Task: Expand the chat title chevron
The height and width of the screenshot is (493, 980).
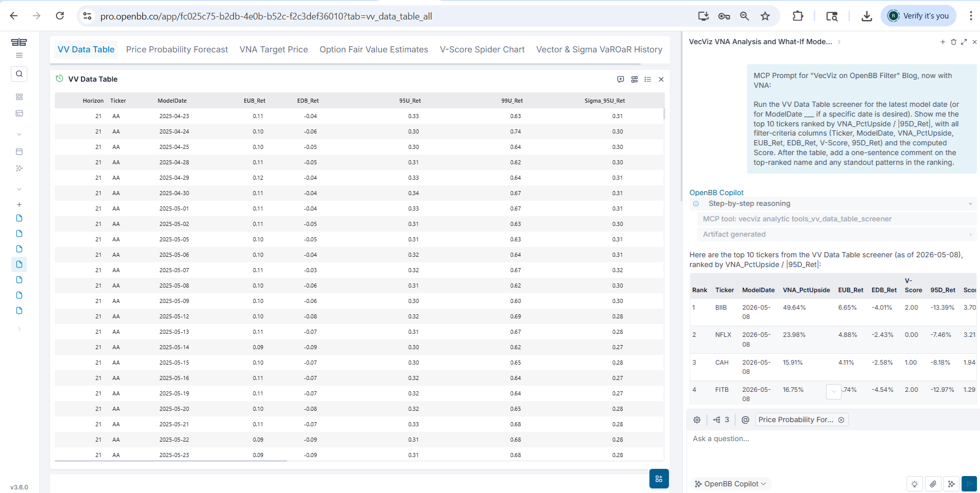Action: coord(839,42)
